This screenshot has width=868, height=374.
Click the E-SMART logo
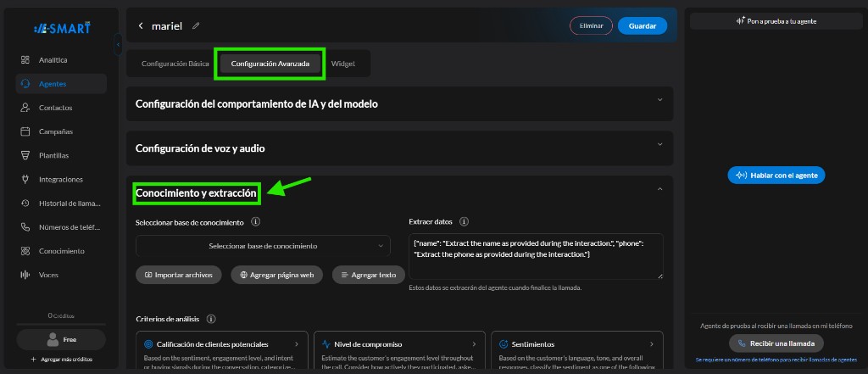(x=61, y=28)
